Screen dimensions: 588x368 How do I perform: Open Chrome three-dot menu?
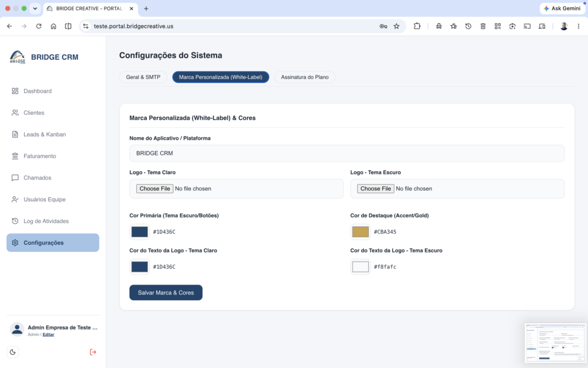[x=579, y=26]
